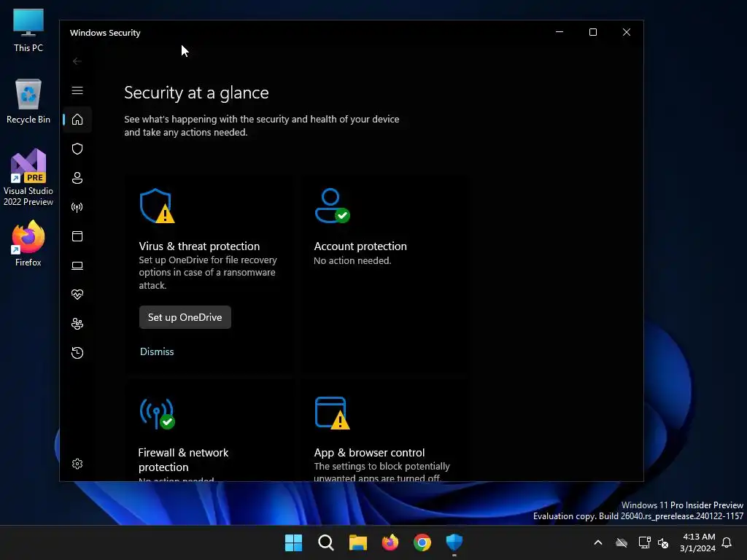Image resolution: width=747 pixels, height=560 pixels.
Task: Click the App & browser control tile icon
Action: (332, 413)
